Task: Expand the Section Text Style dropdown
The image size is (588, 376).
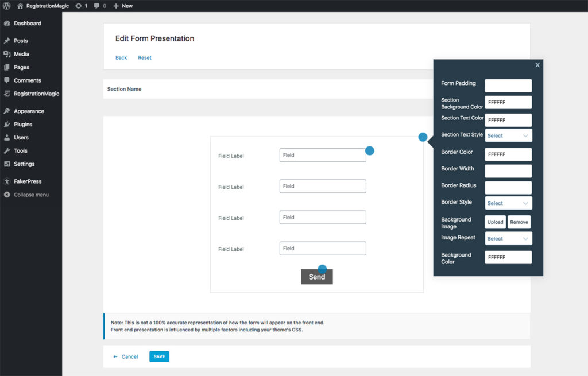Action: click(x=508, y=135)
